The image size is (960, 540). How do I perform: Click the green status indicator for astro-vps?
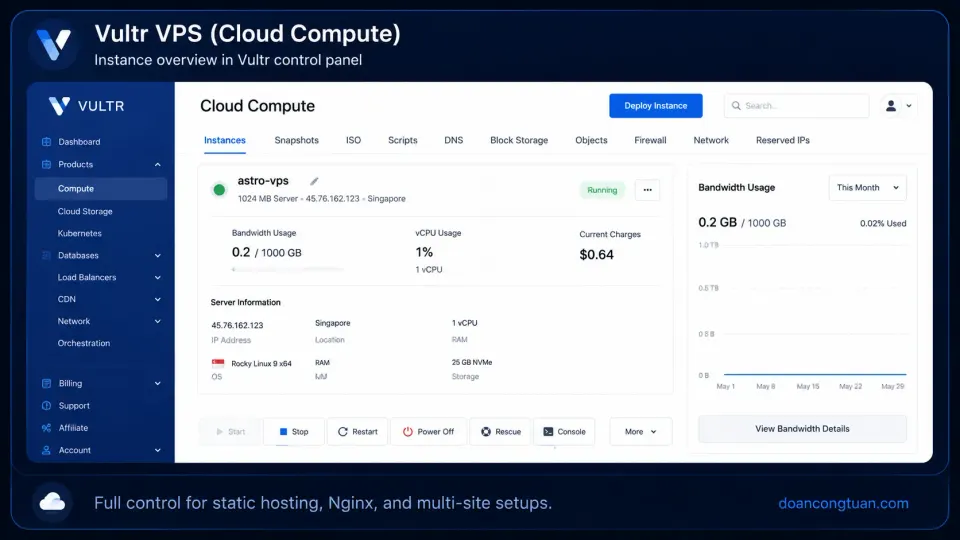219,190
